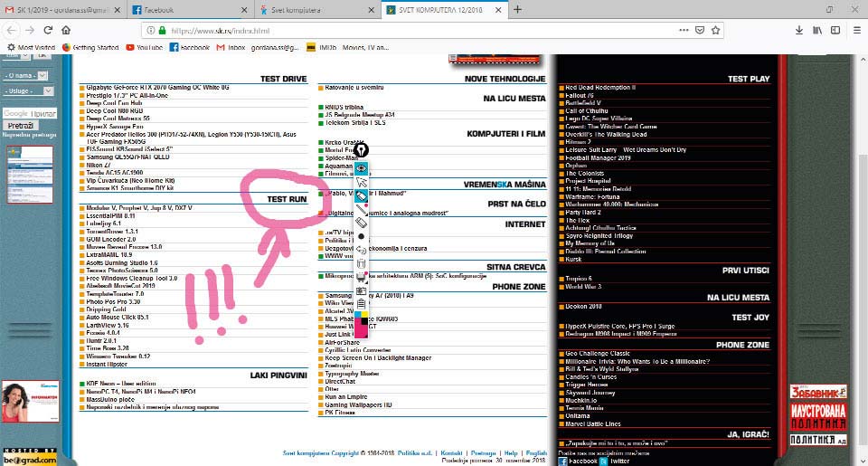Open the Football Manager 2019 article
This screenshot has width=868, height=466.
598,158
